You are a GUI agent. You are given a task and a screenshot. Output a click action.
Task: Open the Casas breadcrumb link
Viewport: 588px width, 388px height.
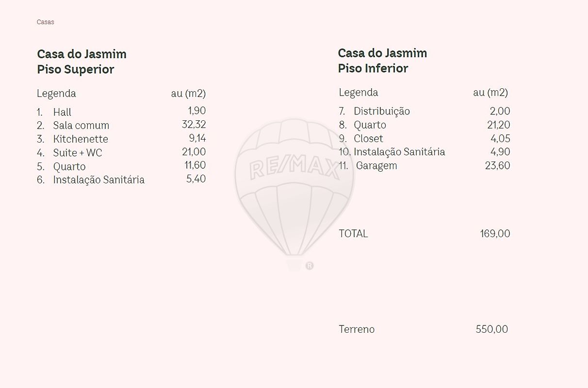[46, 22]
